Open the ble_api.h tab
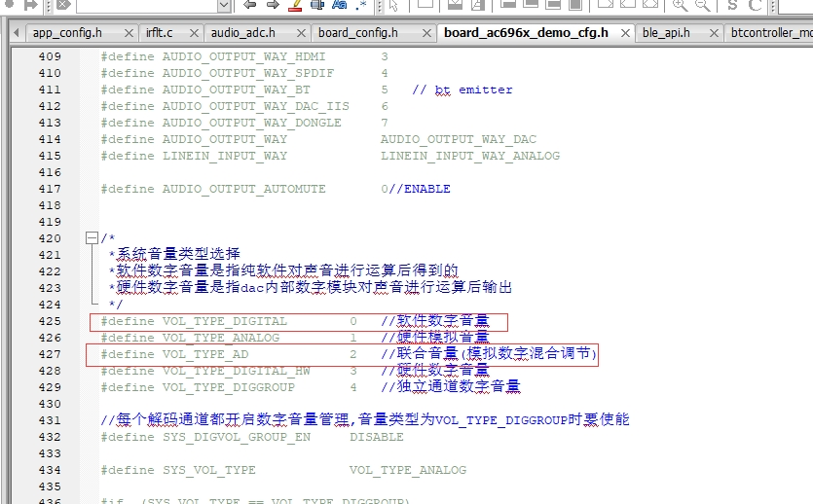Screen dimensions: 813x504 click(x=666, y=33)
